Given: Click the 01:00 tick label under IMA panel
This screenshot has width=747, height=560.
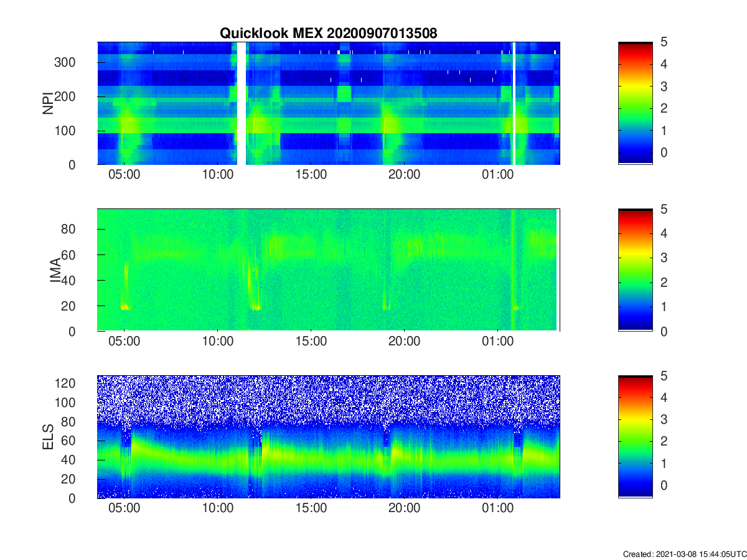Looking at the screenshot, I should [498, 342].
